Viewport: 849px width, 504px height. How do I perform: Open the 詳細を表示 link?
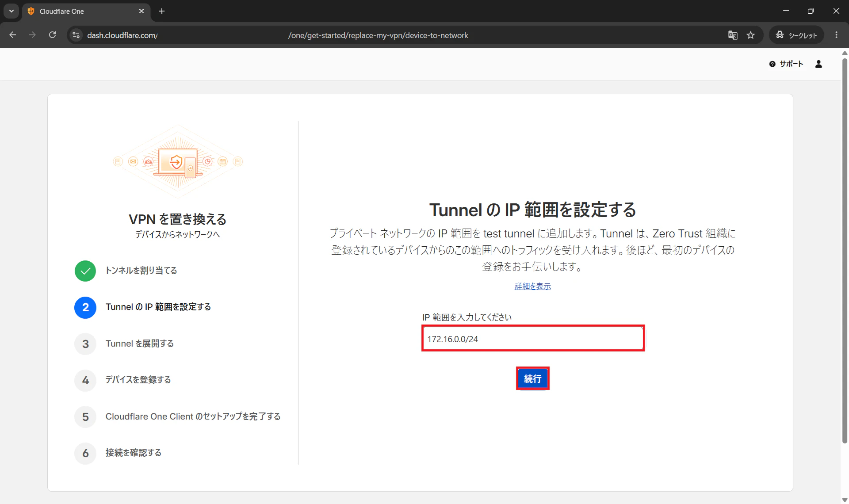(x=532, y=286)
